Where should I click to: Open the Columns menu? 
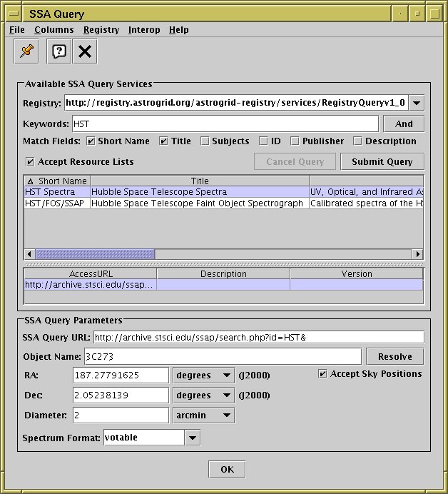click(x=54, y=30)
